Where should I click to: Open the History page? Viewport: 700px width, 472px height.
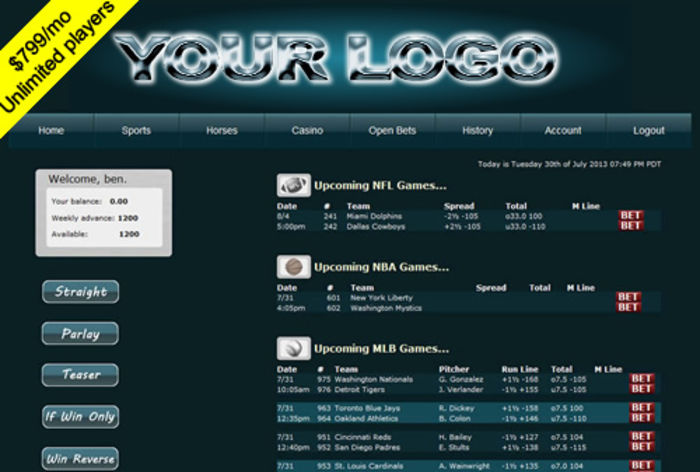pos(477,131)
